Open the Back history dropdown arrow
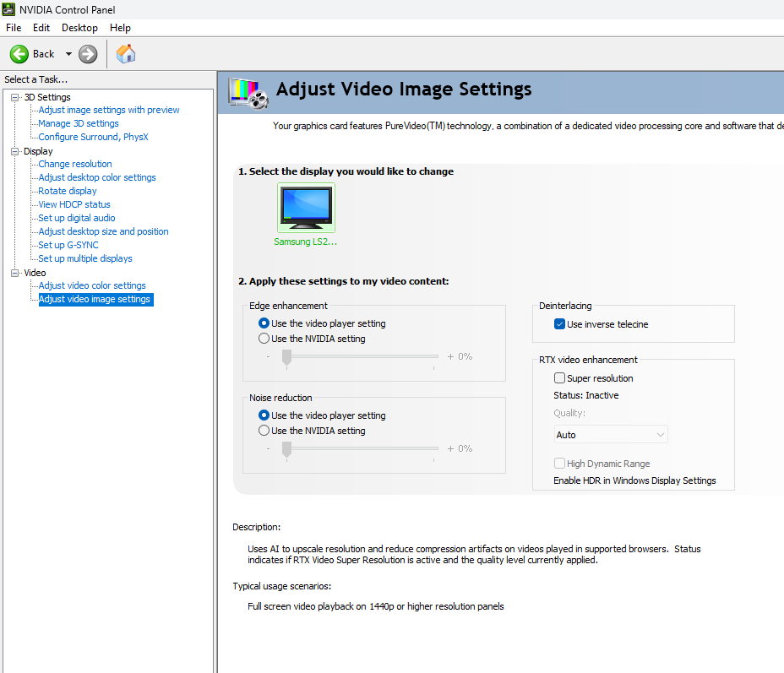 [x=68, y=54]
